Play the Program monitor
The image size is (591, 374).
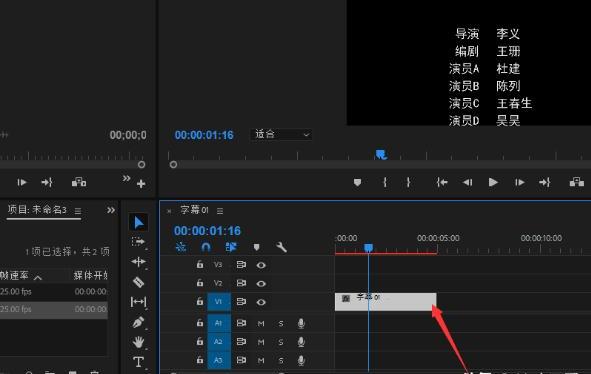click(493, 182)
